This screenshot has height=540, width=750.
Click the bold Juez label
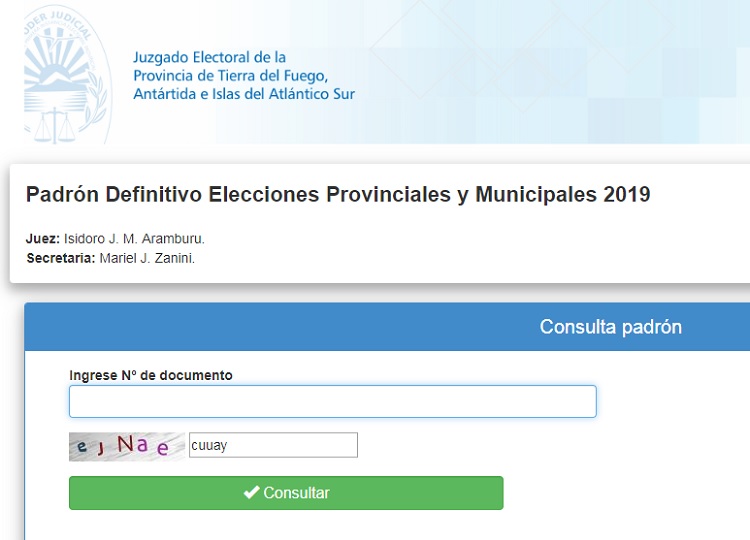(43, 239)
